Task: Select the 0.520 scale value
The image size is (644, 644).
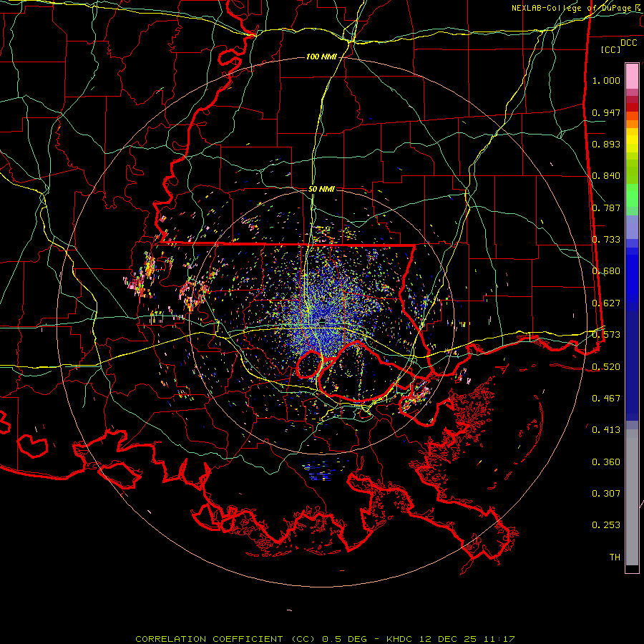Action: pyautogui.click(x=606, y=367)
